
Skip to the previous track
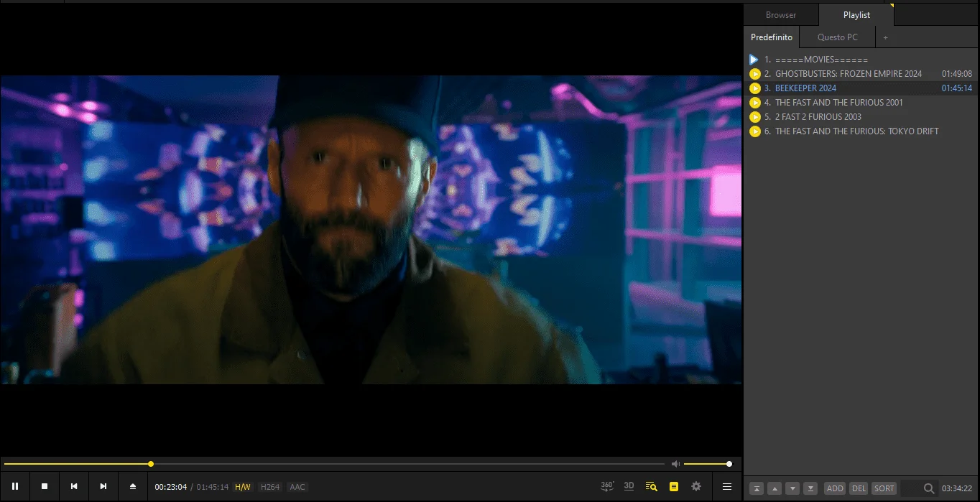click(x=74, y=486)
